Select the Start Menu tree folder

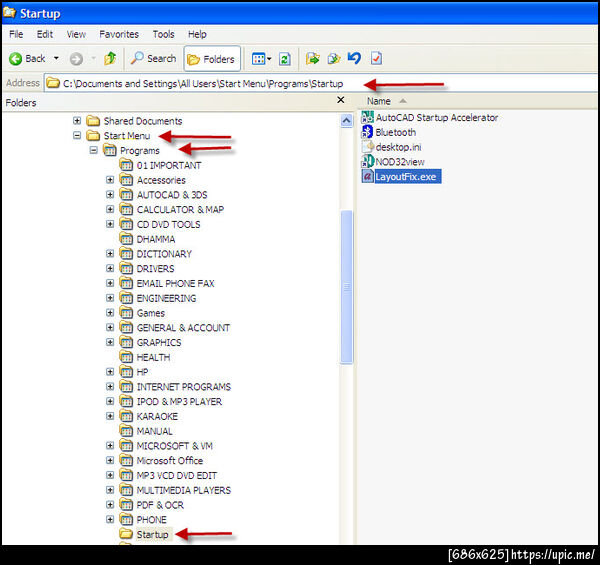[x=118, y=136]
